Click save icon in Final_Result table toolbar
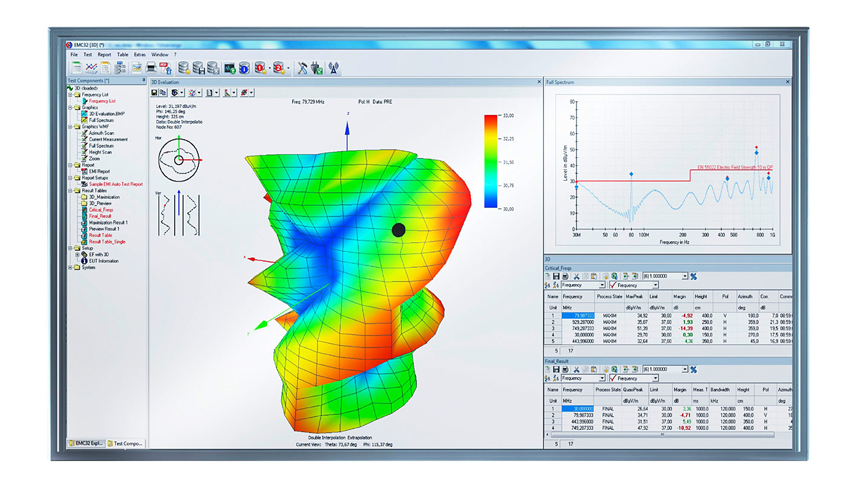864x486 pixels. pos(556,369)
